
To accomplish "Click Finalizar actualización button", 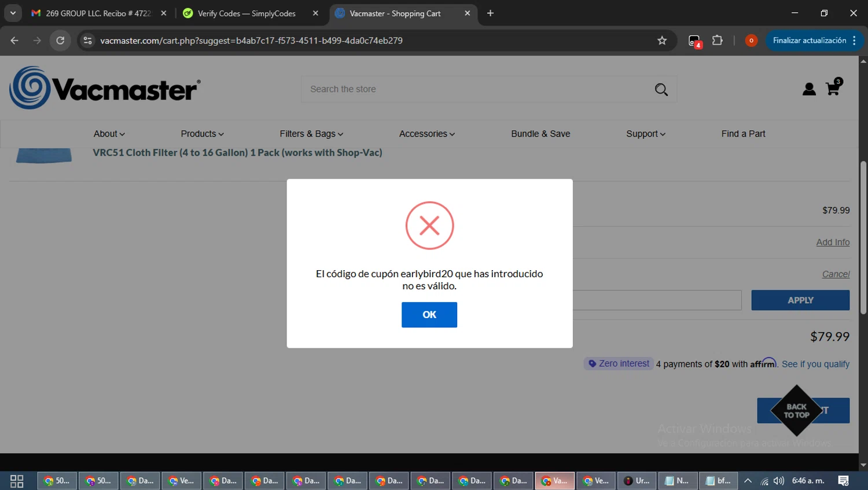I will click(x=809, y=40).
